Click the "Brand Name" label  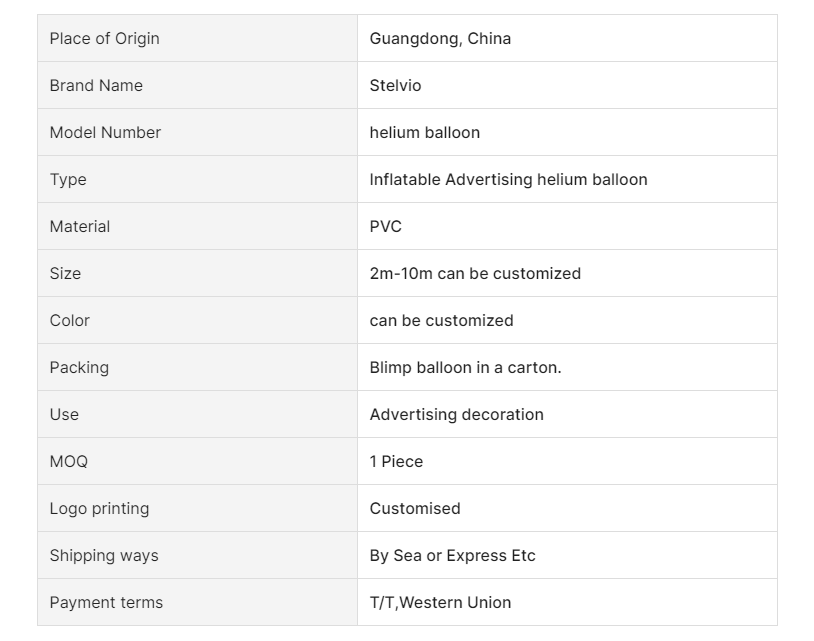click(96, 85)
